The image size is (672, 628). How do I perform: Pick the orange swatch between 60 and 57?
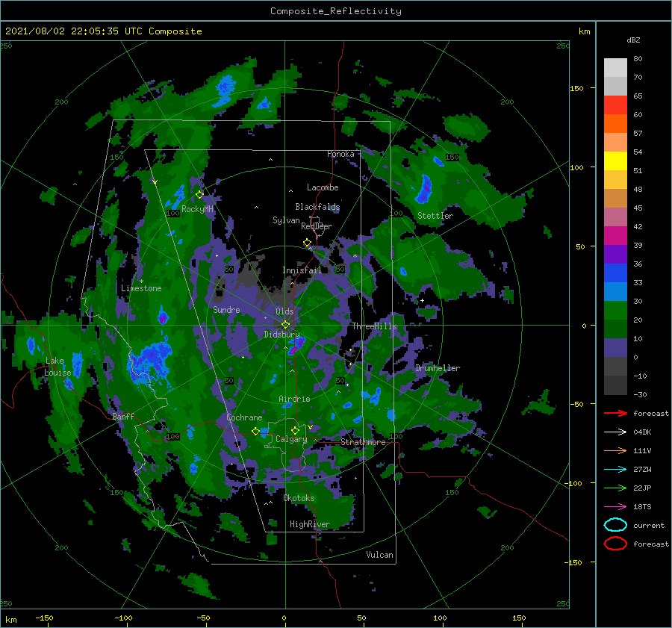[615, 123]
